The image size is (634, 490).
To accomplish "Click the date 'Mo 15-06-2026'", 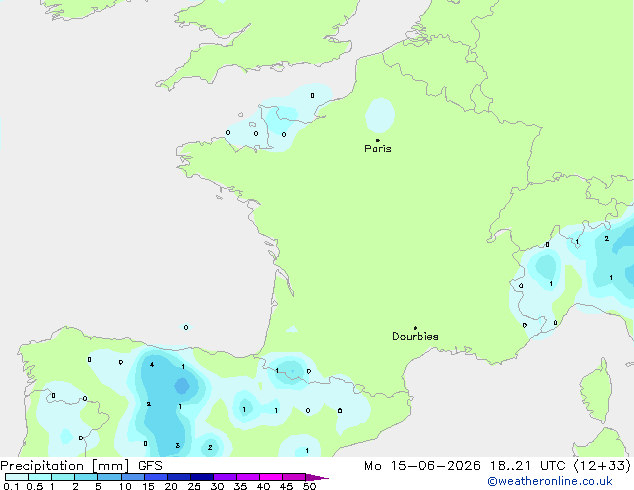I will (x=422, y=466).
